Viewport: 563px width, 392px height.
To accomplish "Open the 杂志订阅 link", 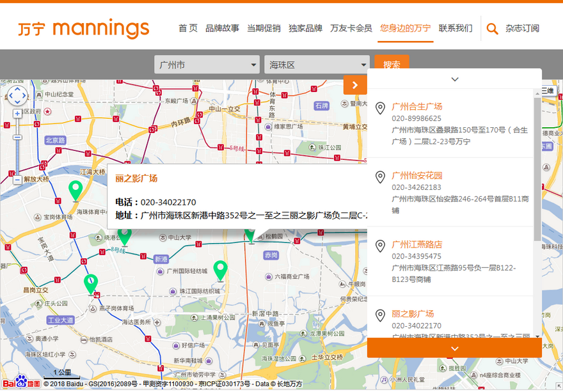I will click(523, 28).
